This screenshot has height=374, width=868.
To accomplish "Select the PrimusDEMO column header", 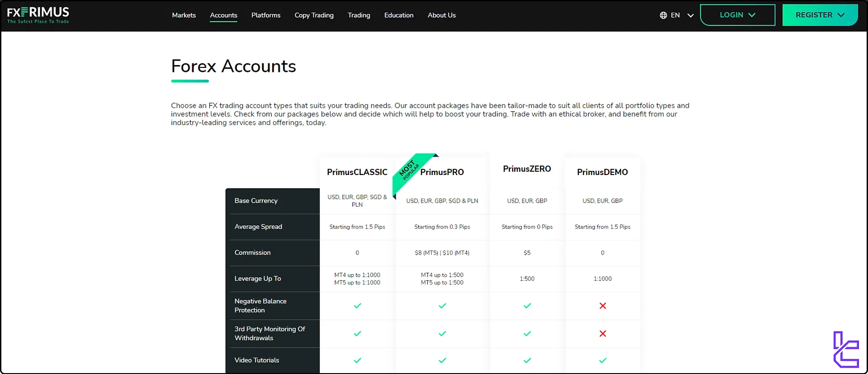I will pyautogui.click(x=603, y=172).
